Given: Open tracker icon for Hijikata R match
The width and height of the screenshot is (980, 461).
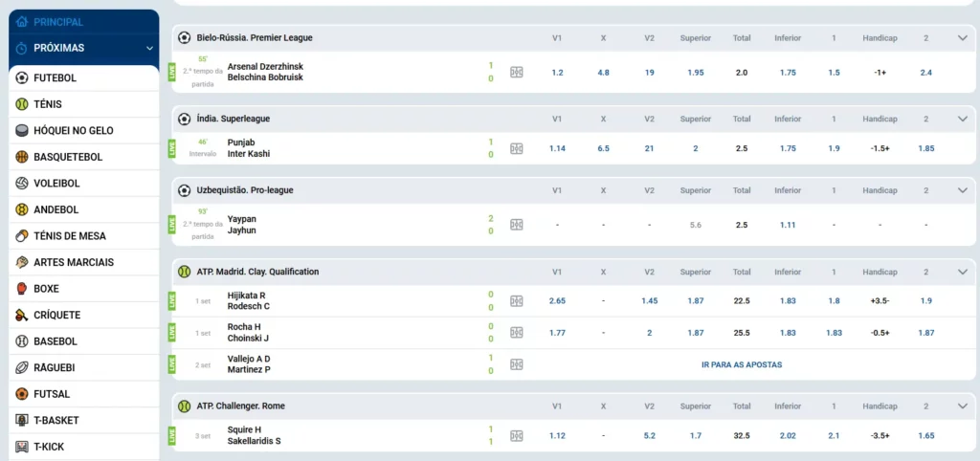Looking at the screenshot, I should tap(516, 301).
